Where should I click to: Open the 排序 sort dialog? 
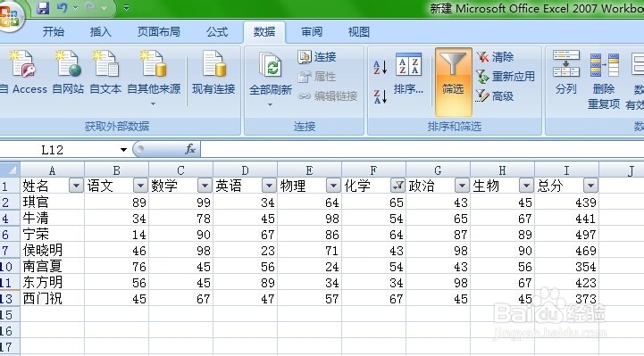(408, 74)
